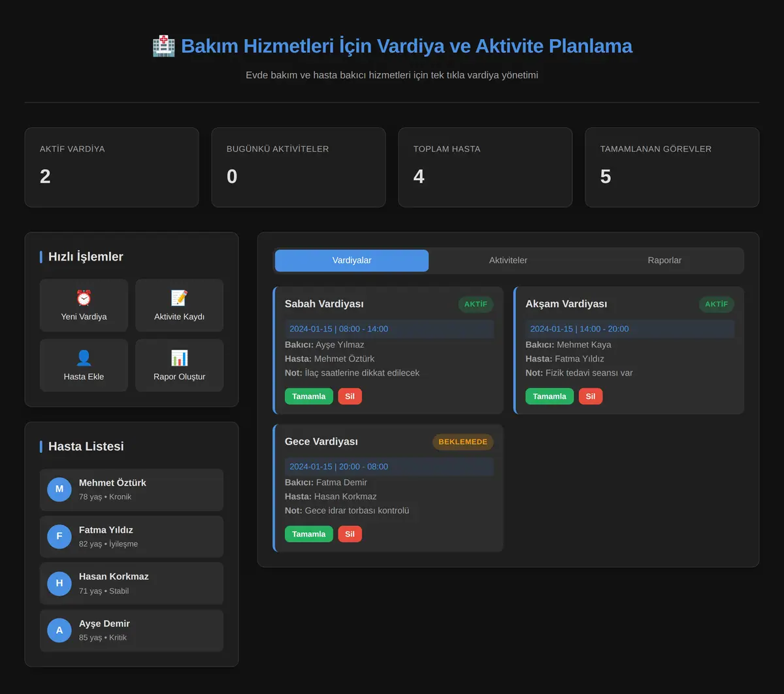This screenshot has width=784, height=694.
Task: Select the Hasta Ekle person icon
Action: click(x=84, y=358)
